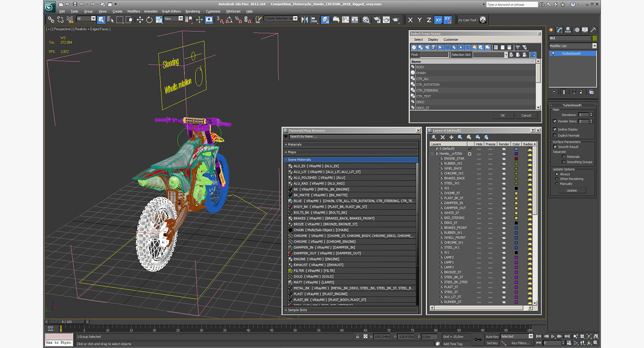Click the Auto Key button
644x348 pixels.
(x=492, y=336)
